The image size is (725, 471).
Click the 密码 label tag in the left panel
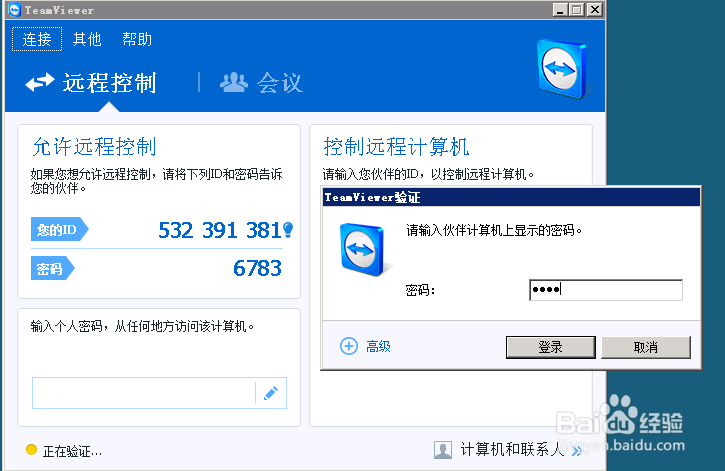click(x=53, y=268)
